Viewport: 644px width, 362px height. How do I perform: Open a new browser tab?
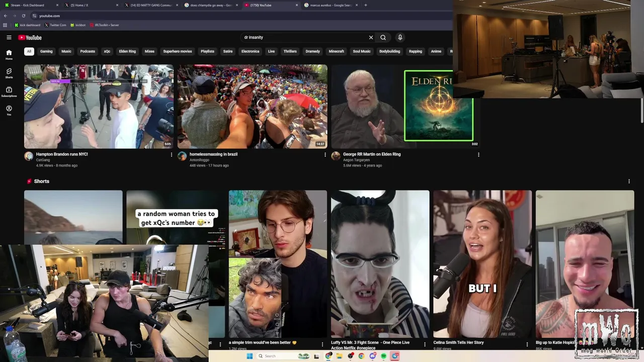click(365, 5)
